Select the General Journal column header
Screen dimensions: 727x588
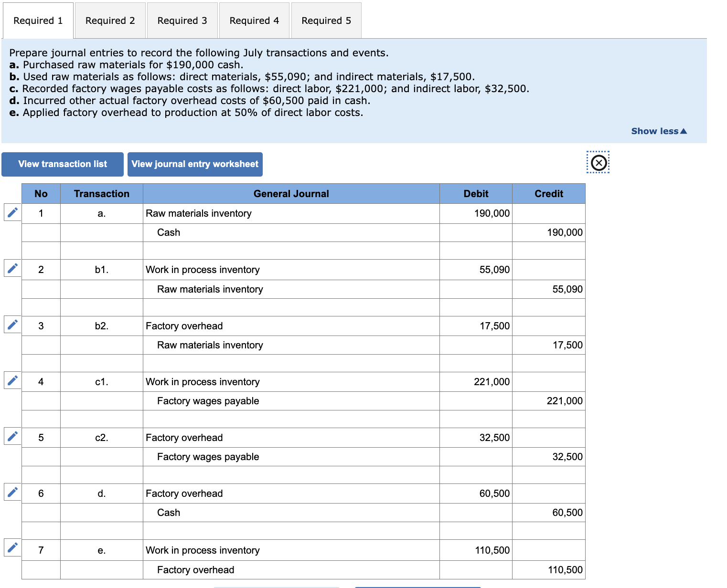(291, 194)
